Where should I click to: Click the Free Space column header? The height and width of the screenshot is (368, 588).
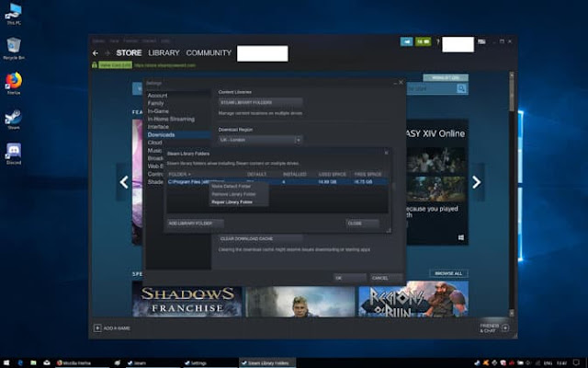point(367,174)
